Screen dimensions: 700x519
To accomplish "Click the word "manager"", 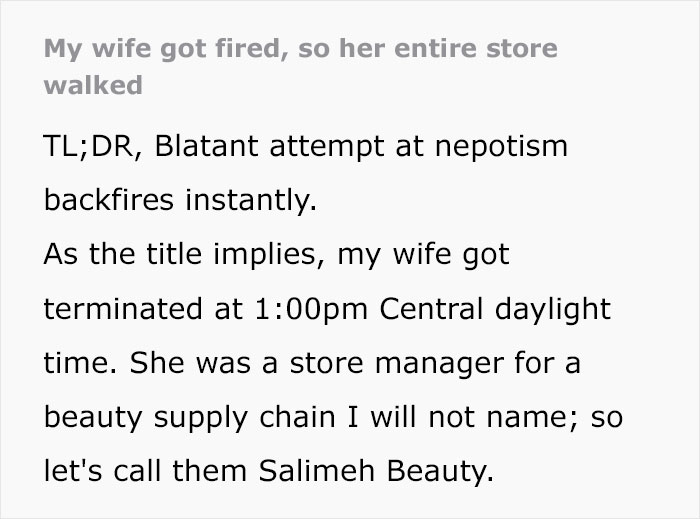I will 433,363.
